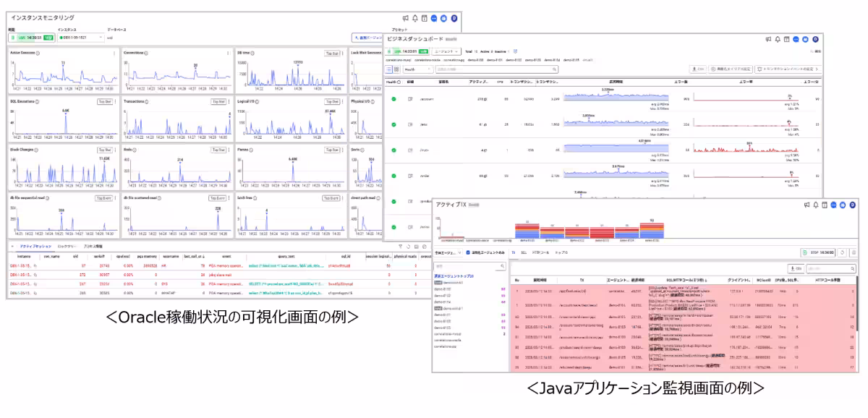Click megaphone icon in Active TX window

pyautogui.click(x=808, y=205)
